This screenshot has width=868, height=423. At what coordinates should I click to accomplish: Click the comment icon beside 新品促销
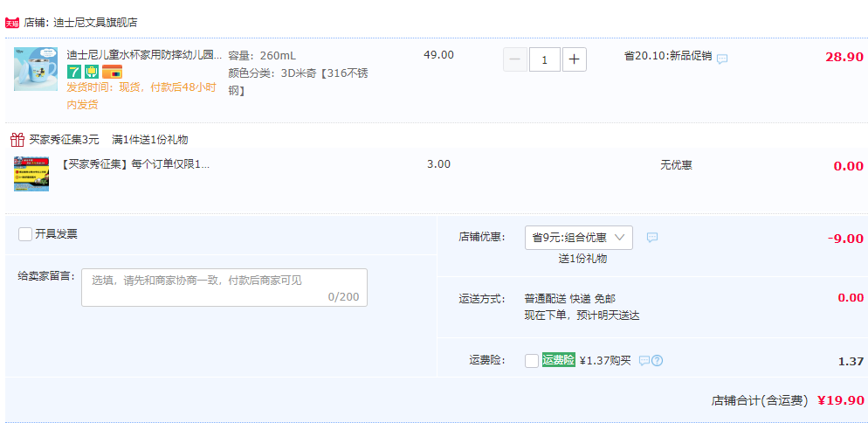coord(722,59)
